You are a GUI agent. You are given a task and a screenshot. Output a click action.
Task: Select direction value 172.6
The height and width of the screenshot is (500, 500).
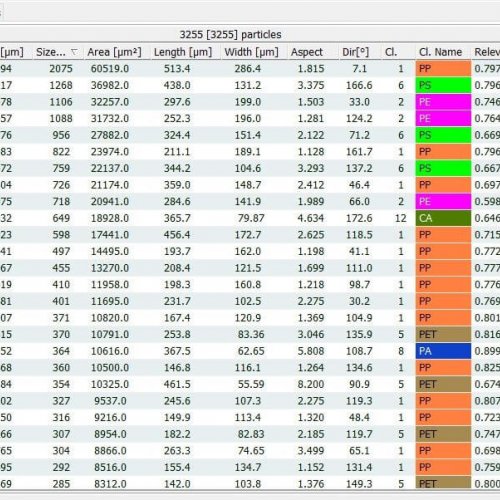(x=359, y=218)
